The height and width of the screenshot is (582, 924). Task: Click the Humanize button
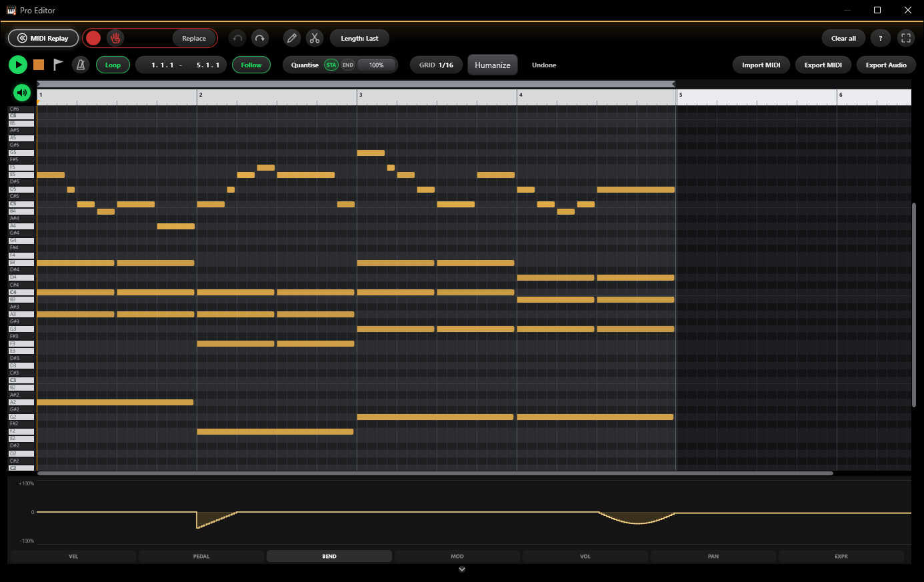(x=493, y=65)
